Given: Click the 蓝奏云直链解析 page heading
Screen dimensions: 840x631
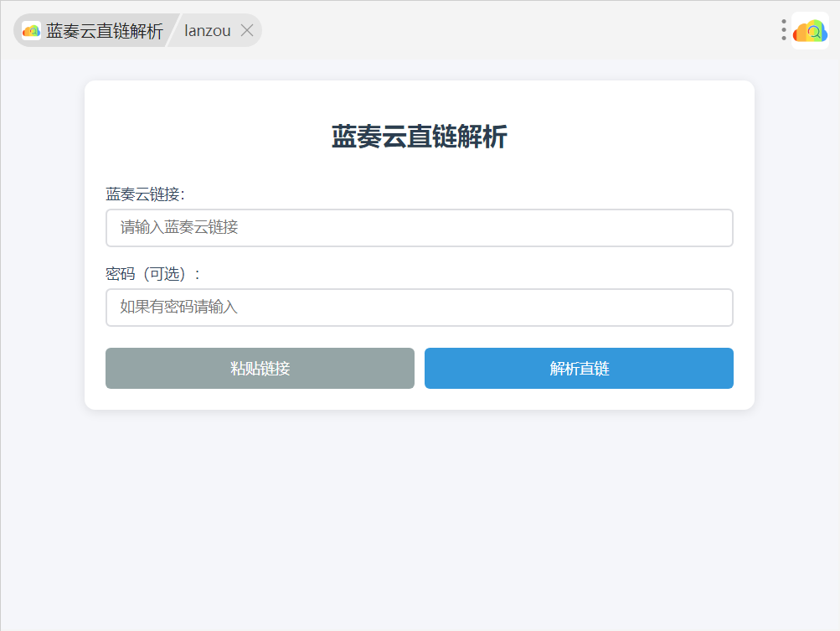Looking at the screenshot, I should 420,136.
